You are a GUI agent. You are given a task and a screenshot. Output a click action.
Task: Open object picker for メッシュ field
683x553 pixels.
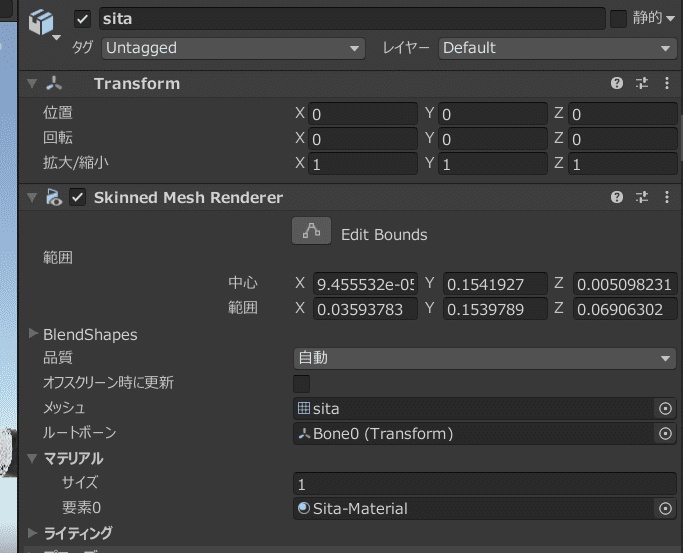coord(665,408)
